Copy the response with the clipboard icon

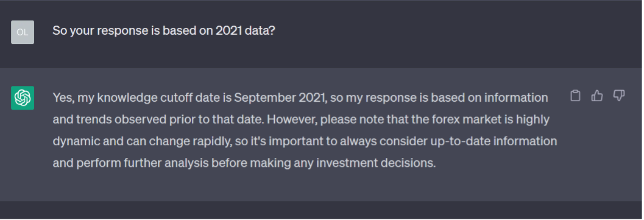pyautogui.click(x=575, y=96)
